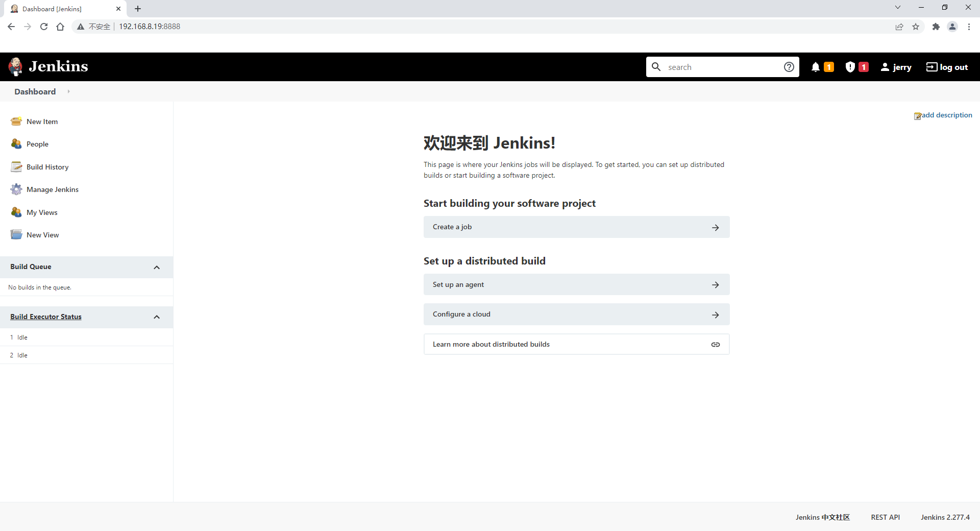Click the New View folder icon

[16, 235]
